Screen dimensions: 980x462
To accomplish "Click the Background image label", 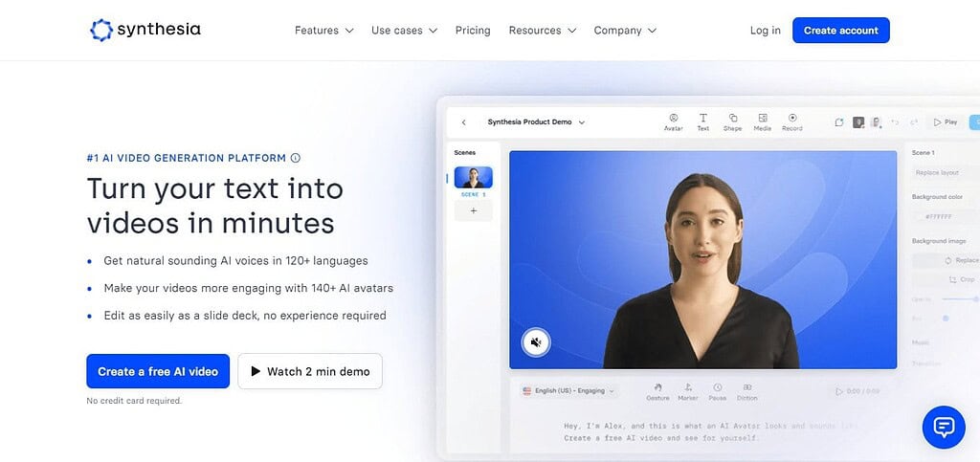I will [939, 241].
